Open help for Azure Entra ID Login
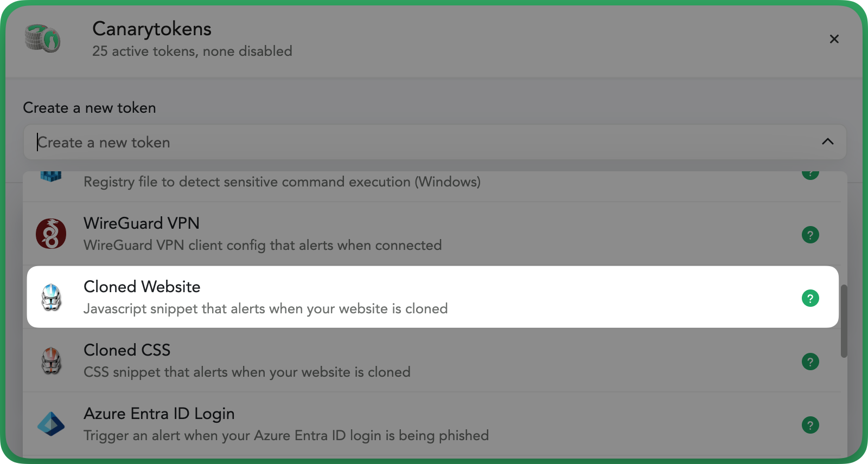This screenshot has width=868, height=464. (x=810, y=425)
